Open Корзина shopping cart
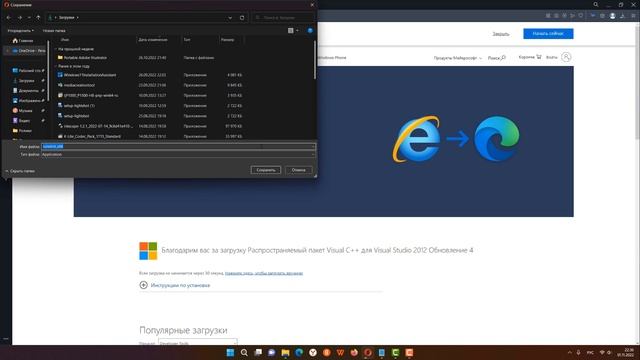Viewport: 640px width, 360px height. (x=529, y=57)
